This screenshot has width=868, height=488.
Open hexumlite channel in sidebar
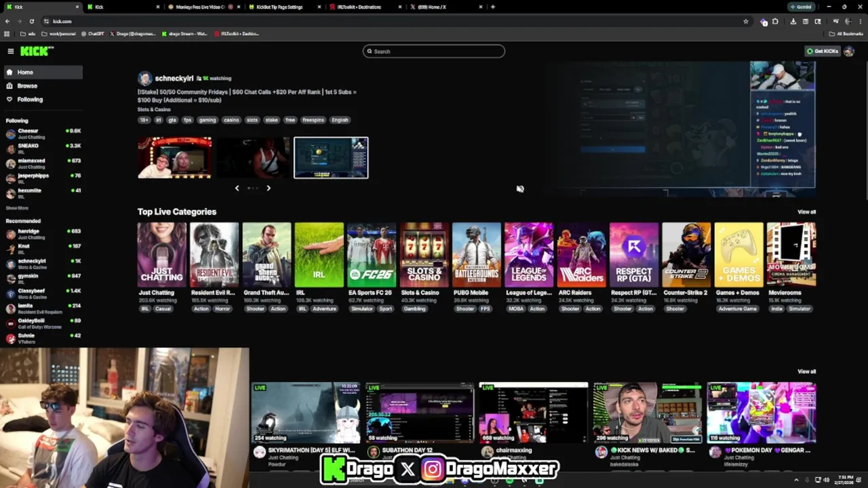coord(42,193)
